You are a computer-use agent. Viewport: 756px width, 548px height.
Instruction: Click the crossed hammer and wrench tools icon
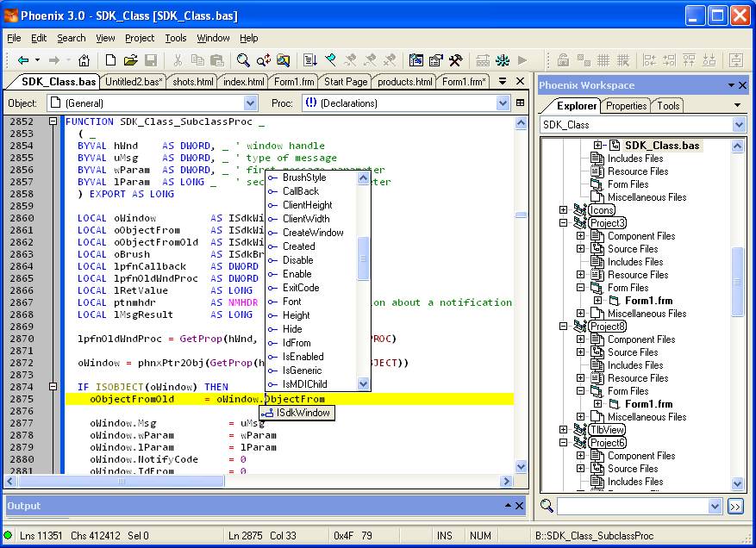[456, 60]
